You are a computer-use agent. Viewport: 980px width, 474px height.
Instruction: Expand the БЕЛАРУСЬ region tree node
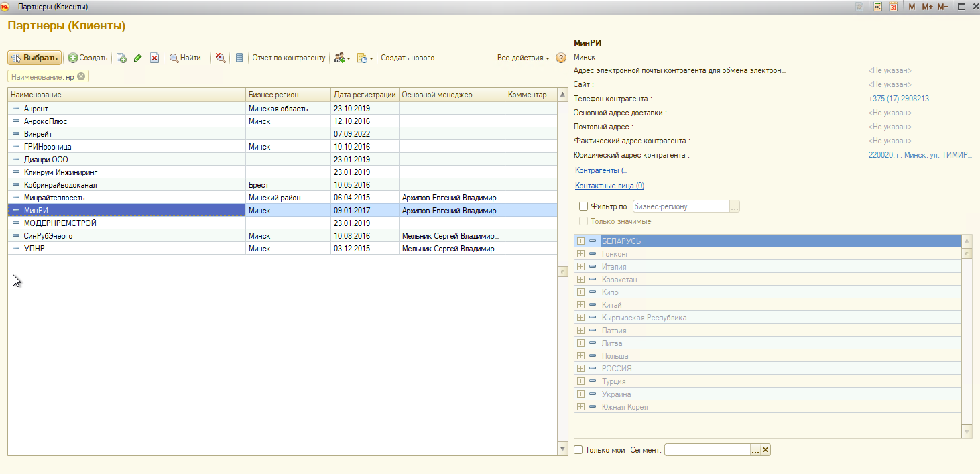point(580,241)
